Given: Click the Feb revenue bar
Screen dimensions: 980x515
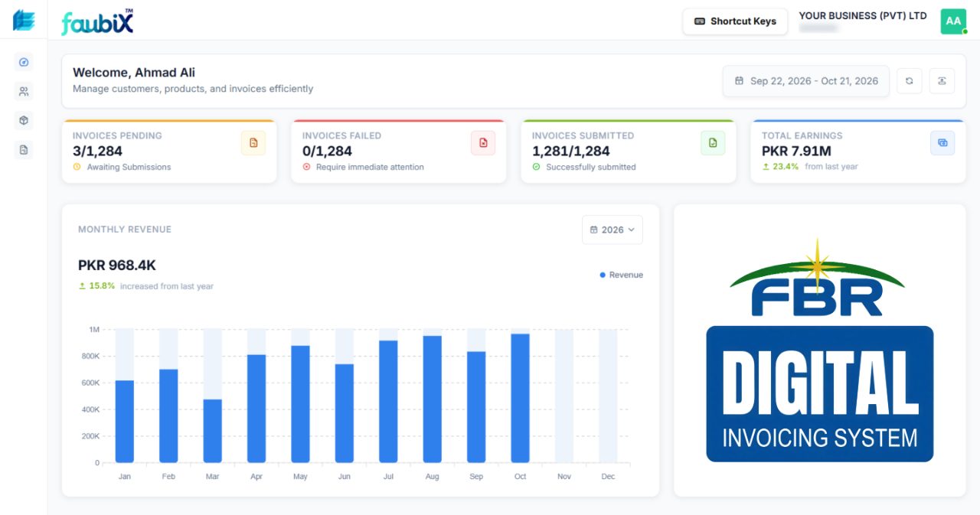Looking at the screenshot, I should tap(168, 416).
